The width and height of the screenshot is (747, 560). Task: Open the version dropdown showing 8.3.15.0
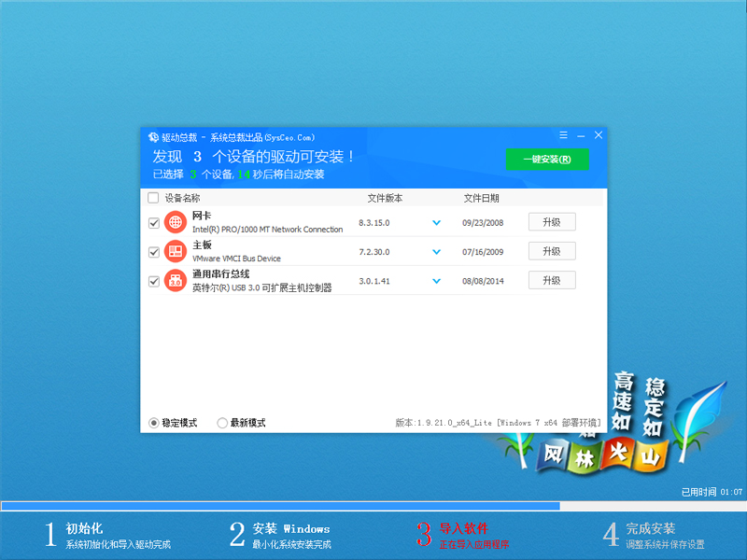tap(436, 222)
